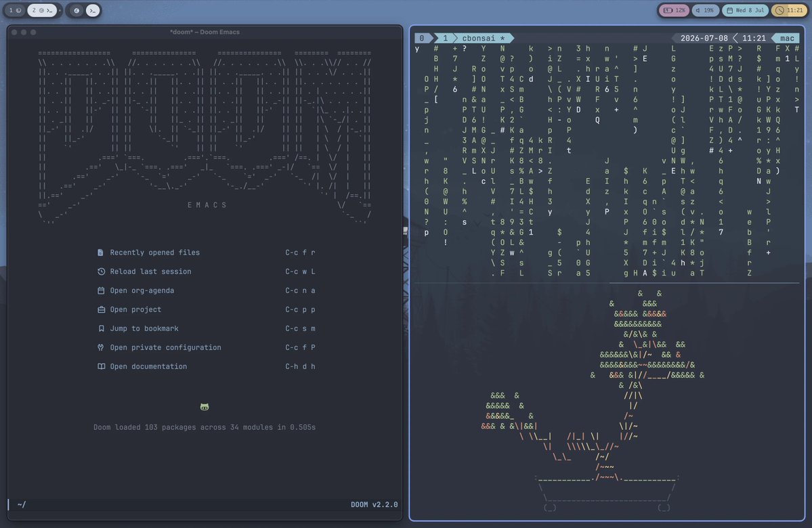Click the bookmark icon next to Jump to bookmark
The image size is (812, 528).
tap(101, 329)
